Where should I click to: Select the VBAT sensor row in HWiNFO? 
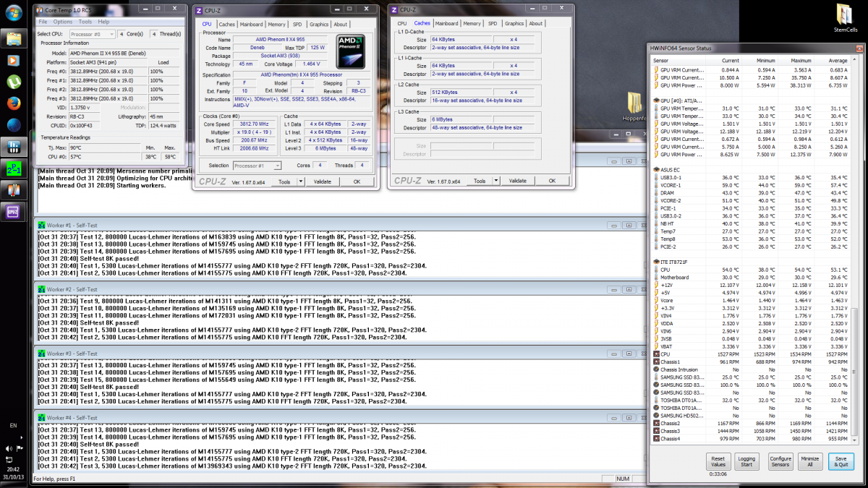pyautogui.click(x=750, y=346)
